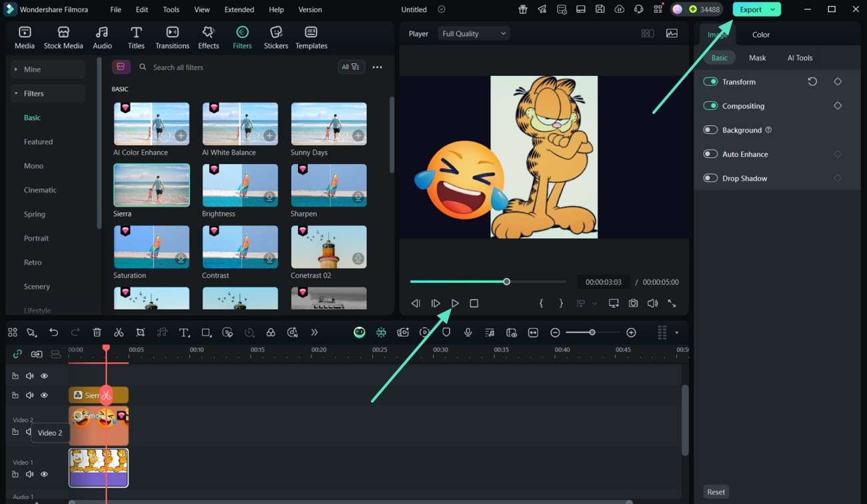
Task: Click the Mark Out brace icon
Action: pyautogui.click(x=561, y=303)
